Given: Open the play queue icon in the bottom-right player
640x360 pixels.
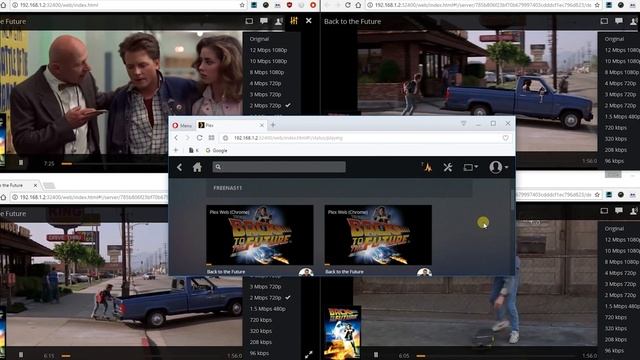Looking at the screenshot, I should [604, 211].
